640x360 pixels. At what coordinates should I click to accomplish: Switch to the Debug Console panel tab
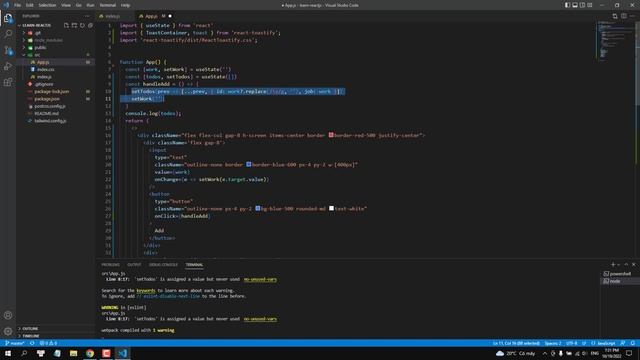(163, 264)
